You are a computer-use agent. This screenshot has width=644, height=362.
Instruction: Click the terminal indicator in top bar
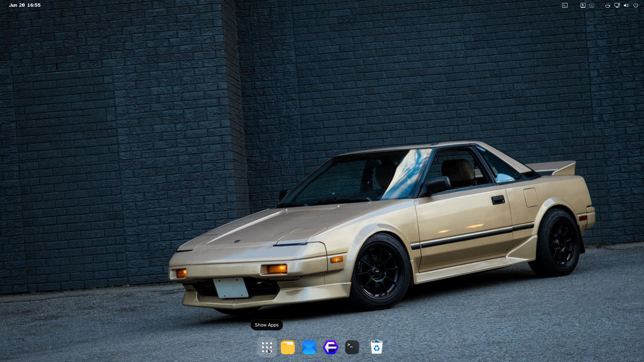(x=565, y=5)
